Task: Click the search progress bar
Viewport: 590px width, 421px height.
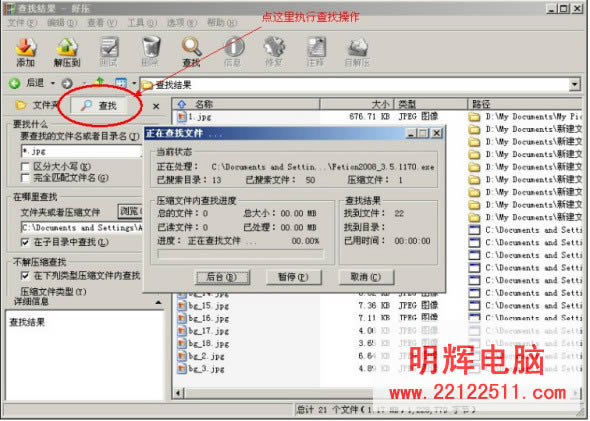Action: [241, 255]
